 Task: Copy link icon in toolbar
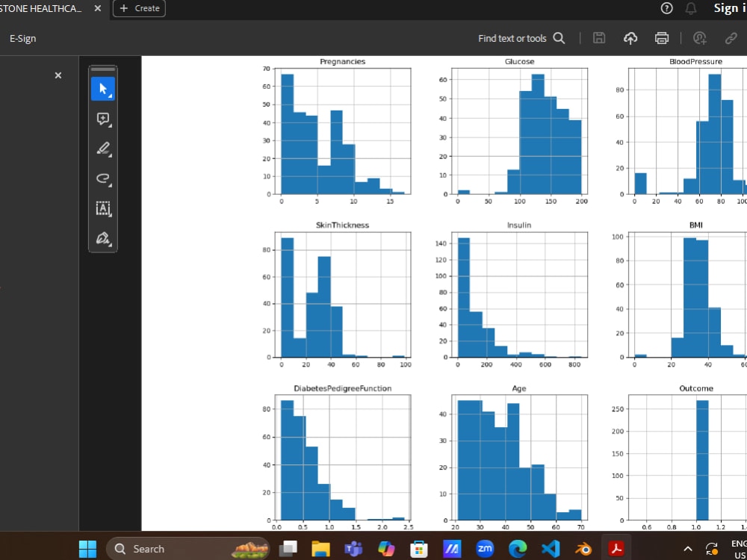pyautogui.click(x=731, y=39)
